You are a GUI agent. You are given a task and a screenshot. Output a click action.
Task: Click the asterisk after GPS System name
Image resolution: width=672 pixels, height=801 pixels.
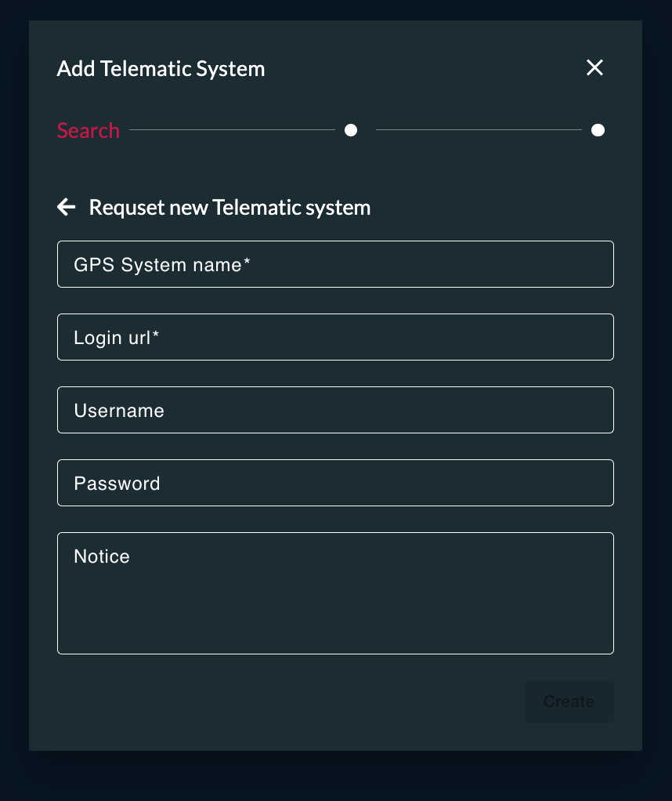(x=247, y=263)
